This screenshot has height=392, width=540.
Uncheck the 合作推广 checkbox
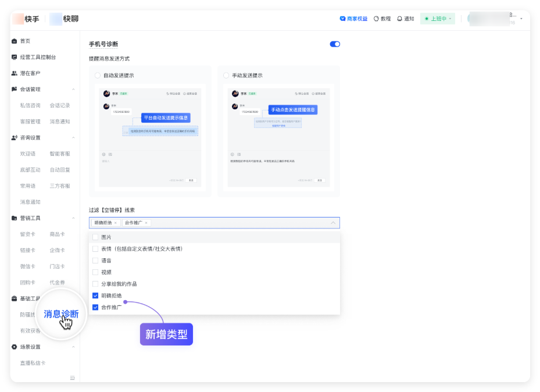point(95,307)
